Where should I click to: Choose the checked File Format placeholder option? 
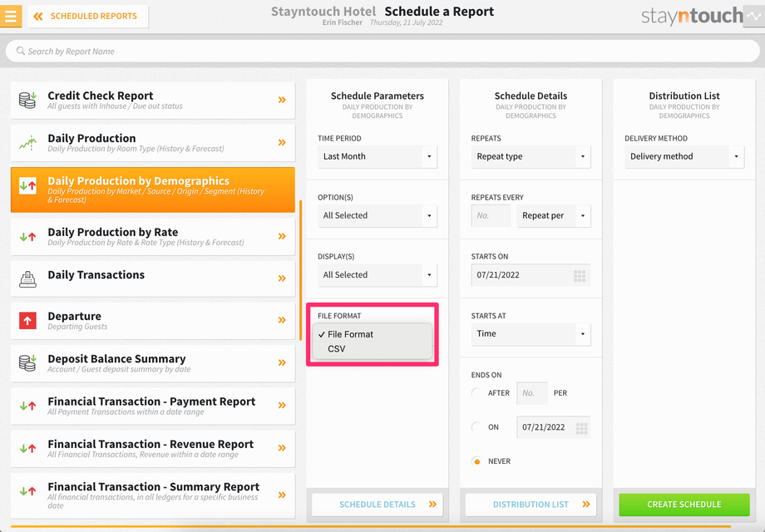click(x=373, y=334)
